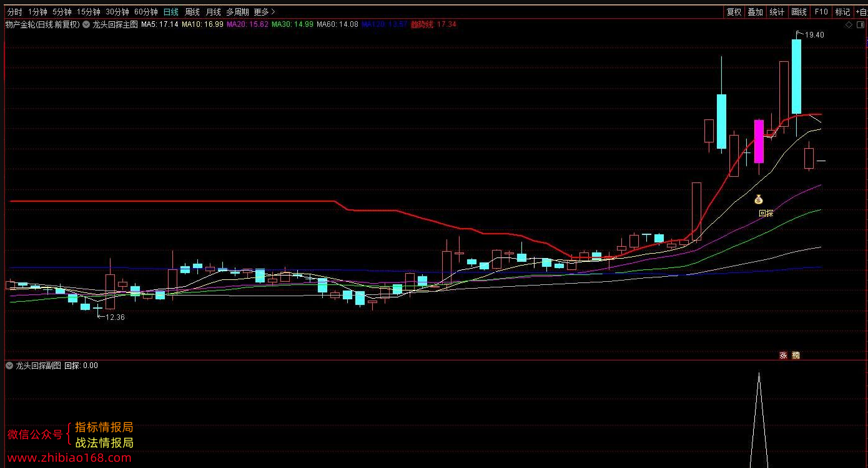The height and width of the screenshot is (468, 868).
Task: Click the MA10: 16.99 label
Action: (202, 24)
